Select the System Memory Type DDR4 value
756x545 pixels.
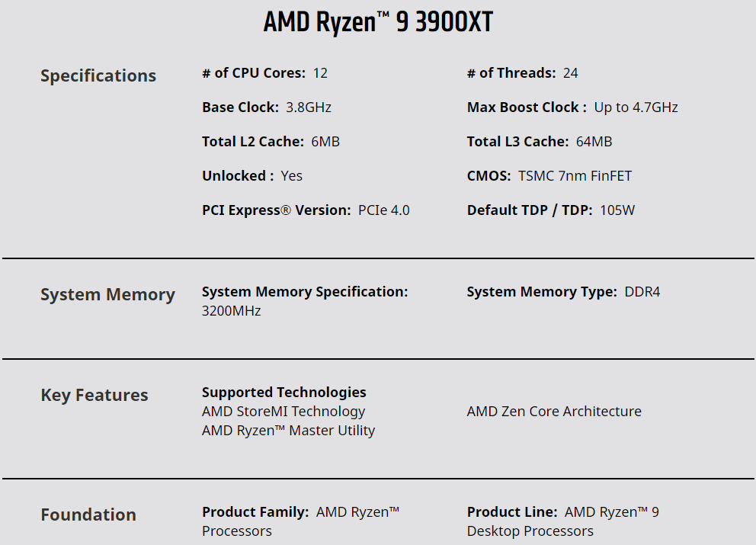pos(642,292)
